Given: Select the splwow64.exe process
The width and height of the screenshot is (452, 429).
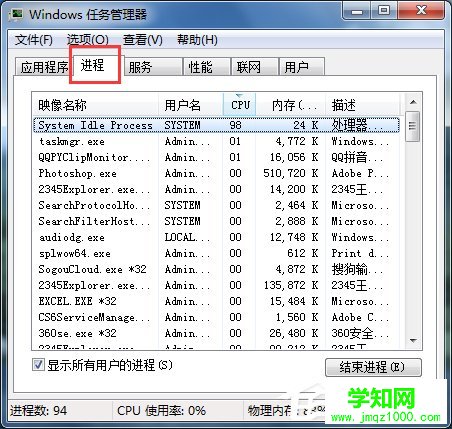Looking at the screenshot, I should pyautogui.click(x=216, y=253).
